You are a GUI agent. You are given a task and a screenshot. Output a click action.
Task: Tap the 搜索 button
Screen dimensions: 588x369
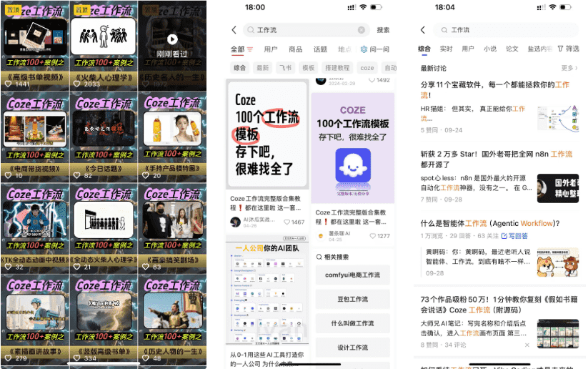click(383, 30)
